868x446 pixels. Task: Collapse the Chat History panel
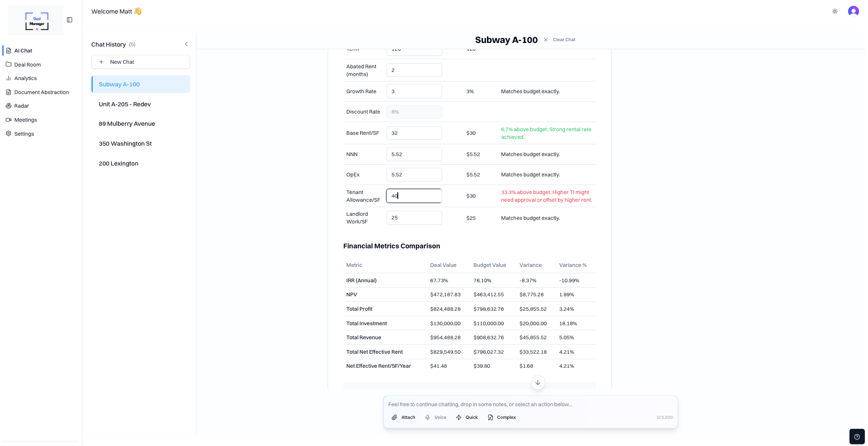click(186, 44)
